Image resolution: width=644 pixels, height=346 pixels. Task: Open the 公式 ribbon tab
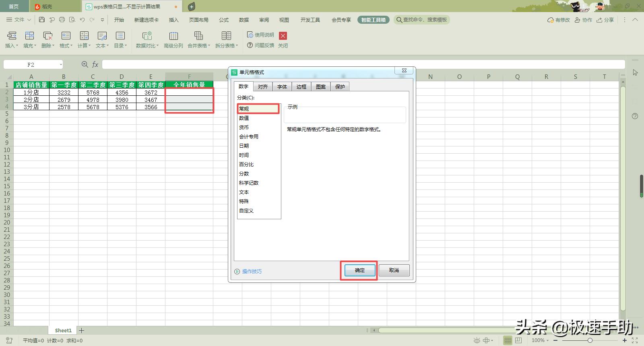point(224,20)
